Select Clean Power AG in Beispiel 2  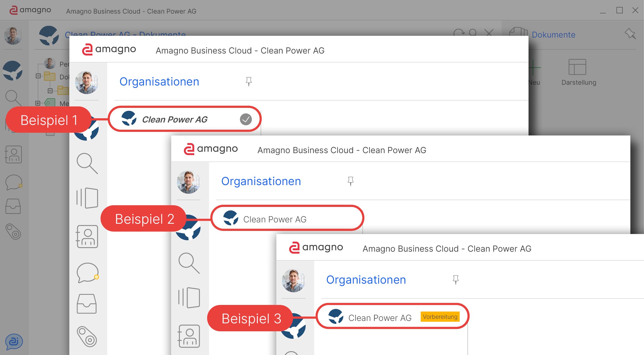(x=274, y=219)
